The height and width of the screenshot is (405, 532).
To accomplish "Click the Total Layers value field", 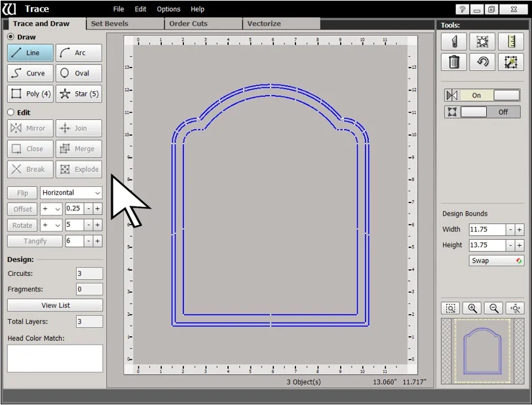I will coord(89,322).
